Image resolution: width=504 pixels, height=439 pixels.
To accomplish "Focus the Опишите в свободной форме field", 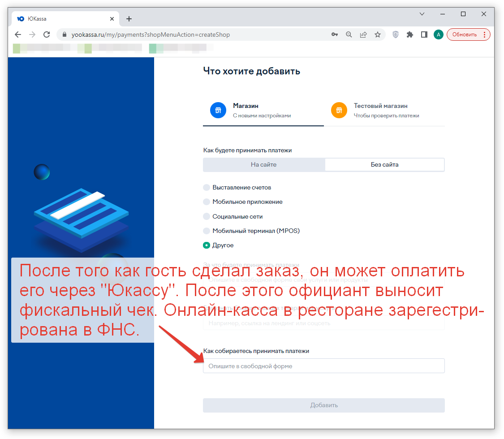I will point(323,366).
